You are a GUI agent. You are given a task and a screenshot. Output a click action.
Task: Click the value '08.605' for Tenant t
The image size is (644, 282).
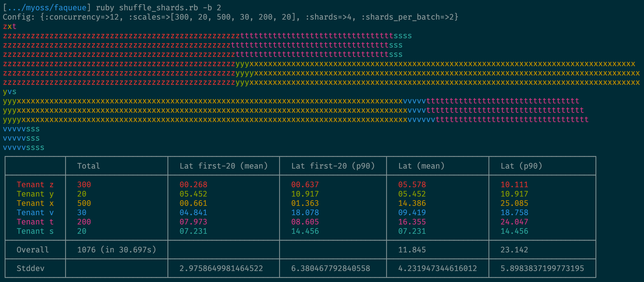(305, 222)
